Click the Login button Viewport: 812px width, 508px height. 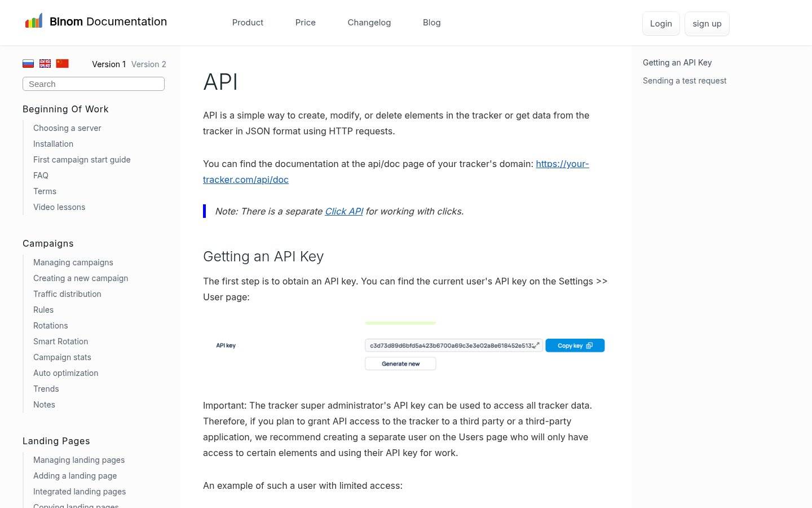coord(661,24)
